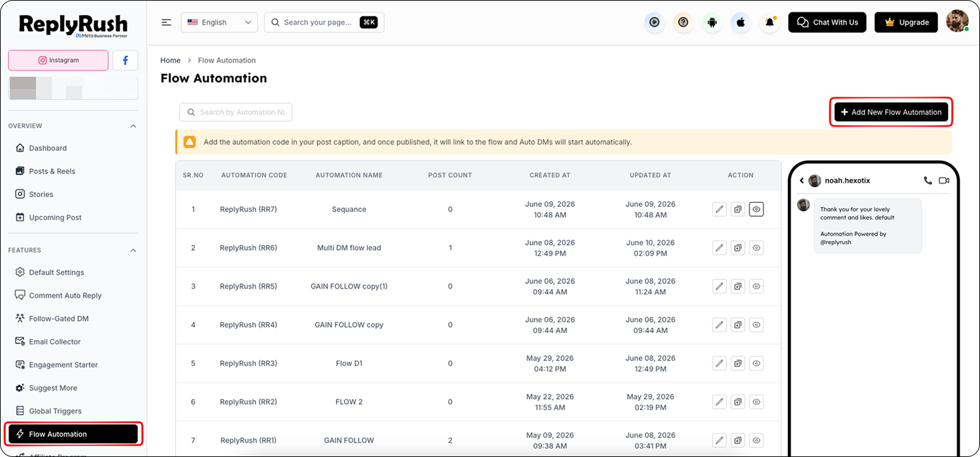Toggle preview eye for Flow D1
Viewport: 980px width, 457px height.
coord(757,363)
